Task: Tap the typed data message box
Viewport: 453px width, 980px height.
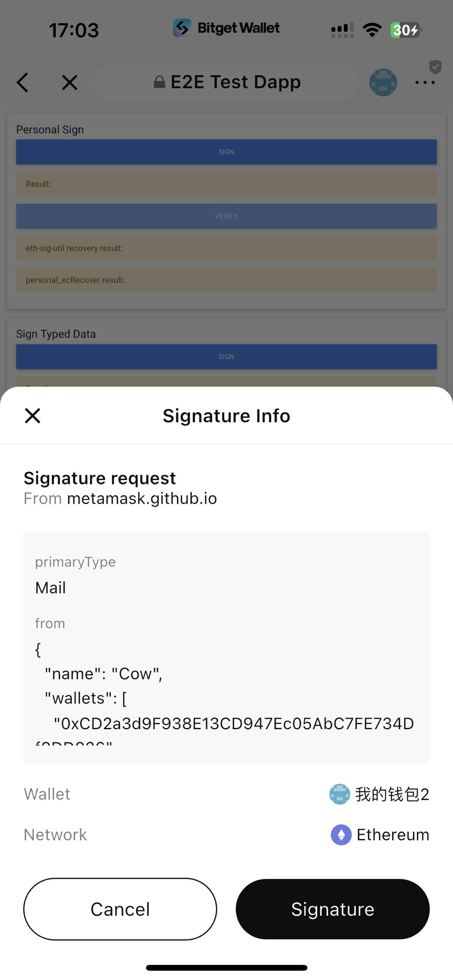Action: 226,647
